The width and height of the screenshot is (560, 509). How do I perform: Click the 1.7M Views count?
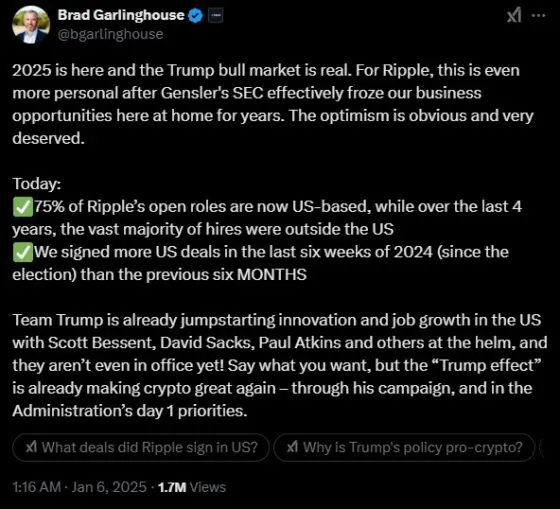[x=192, y=487]
